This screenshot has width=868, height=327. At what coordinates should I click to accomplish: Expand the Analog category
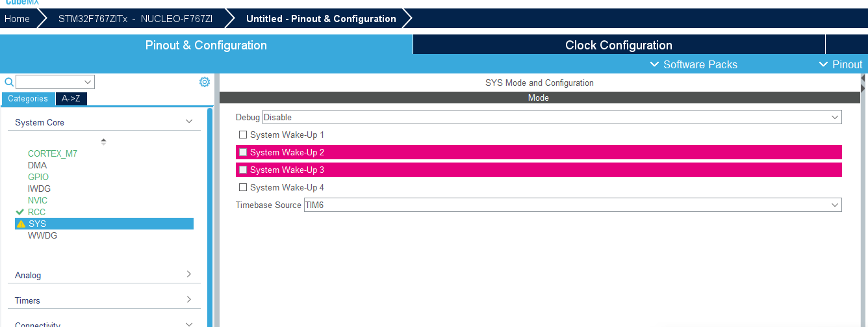(x=188, y=274)
